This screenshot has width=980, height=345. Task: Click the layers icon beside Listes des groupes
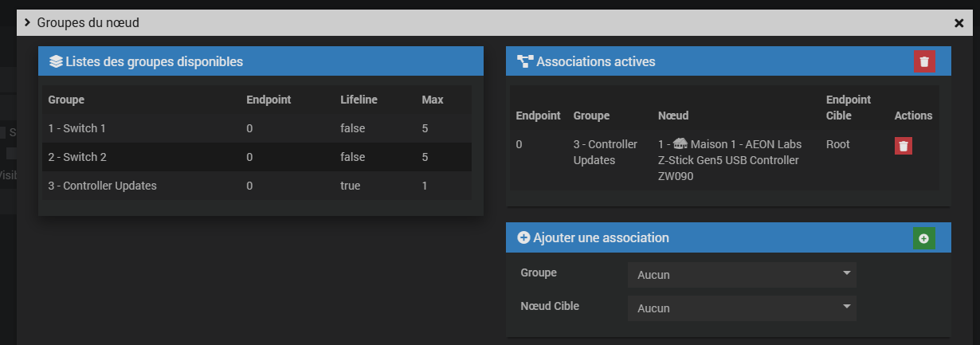(56, 61)
